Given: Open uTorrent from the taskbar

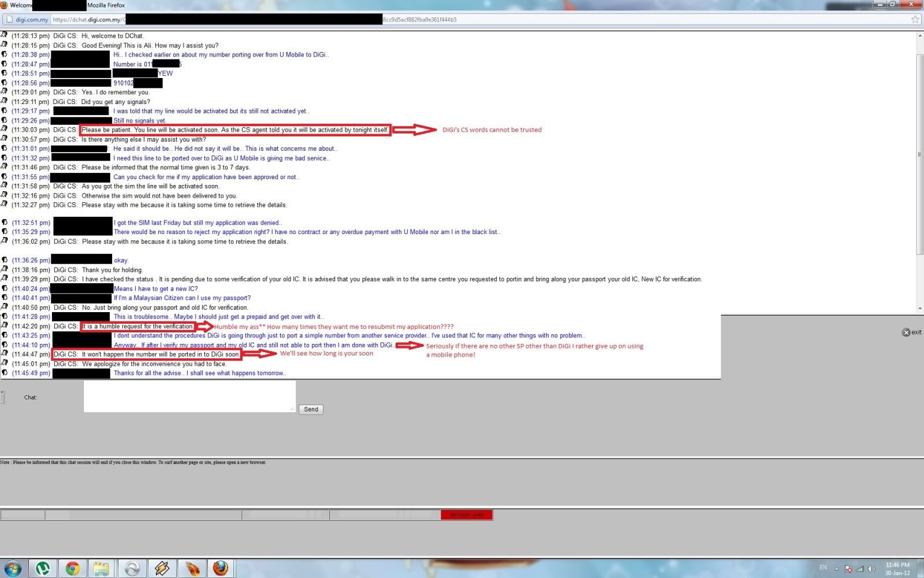Looking at the screenshot, I should coord(43,568).
